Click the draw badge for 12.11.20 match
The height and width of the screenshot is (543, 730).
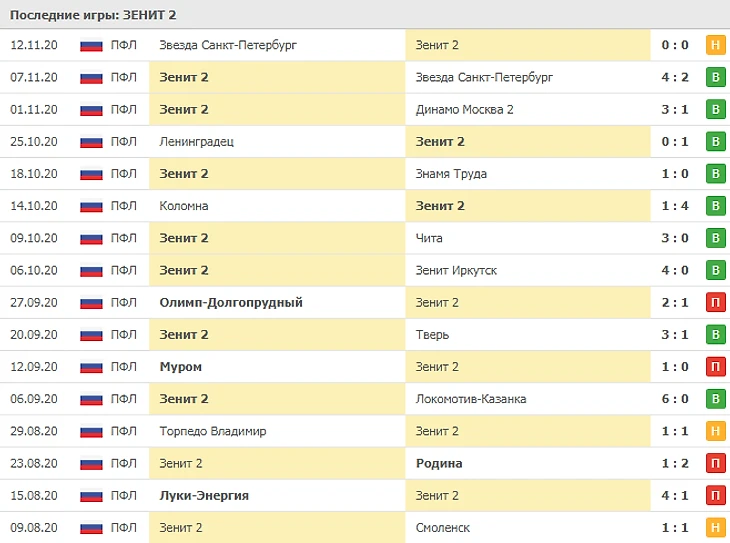coord(715,45)
